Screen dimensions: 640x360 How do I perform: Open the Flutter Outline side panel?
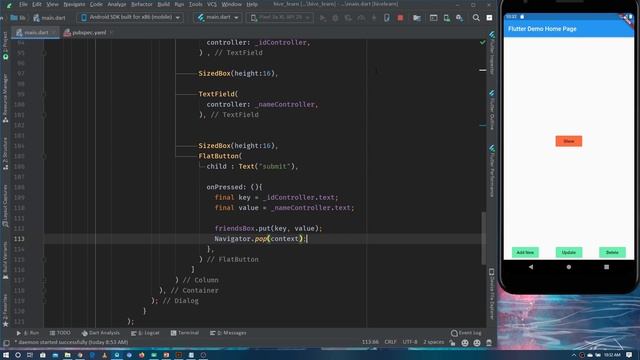pos(492,110)
